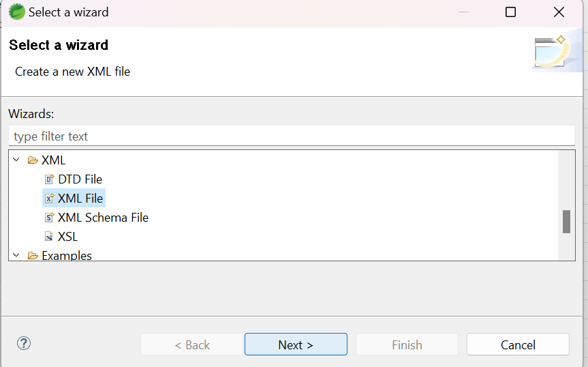Image resolution: width=588 pixels, height=367 pixels.
Task: Click the XML File icon
Action: [49, 199]
